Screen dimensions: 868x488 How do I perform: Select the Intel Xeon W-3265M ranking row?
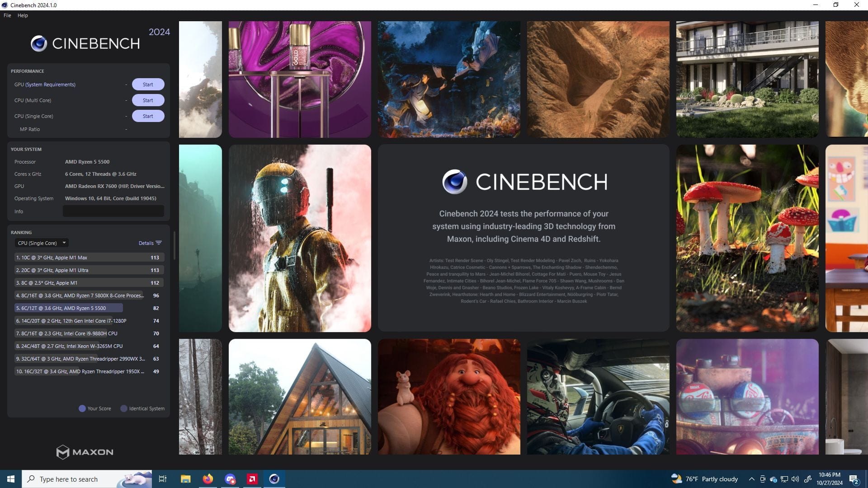(x=89, y=346)
